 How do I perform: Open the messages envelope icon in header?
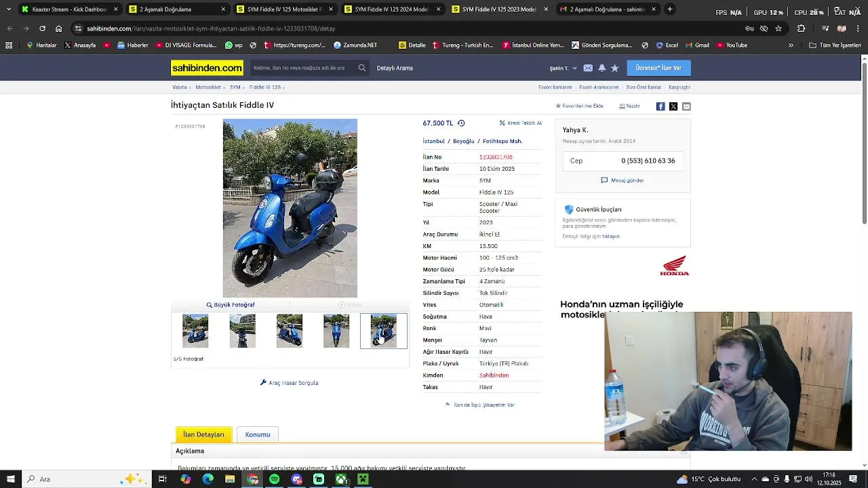[x=588, y=68]
